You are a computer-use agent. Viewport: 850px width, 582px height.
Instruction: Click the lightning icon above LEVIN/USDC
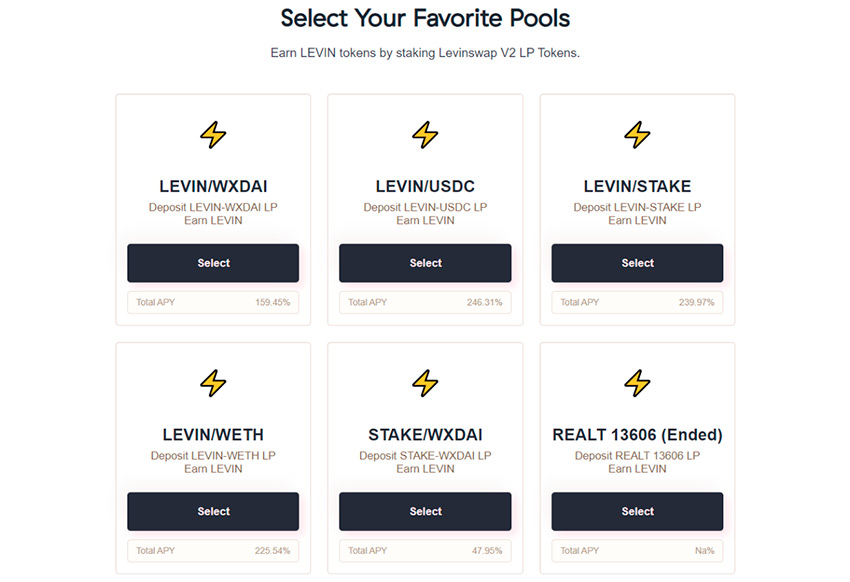coord(425,134)
